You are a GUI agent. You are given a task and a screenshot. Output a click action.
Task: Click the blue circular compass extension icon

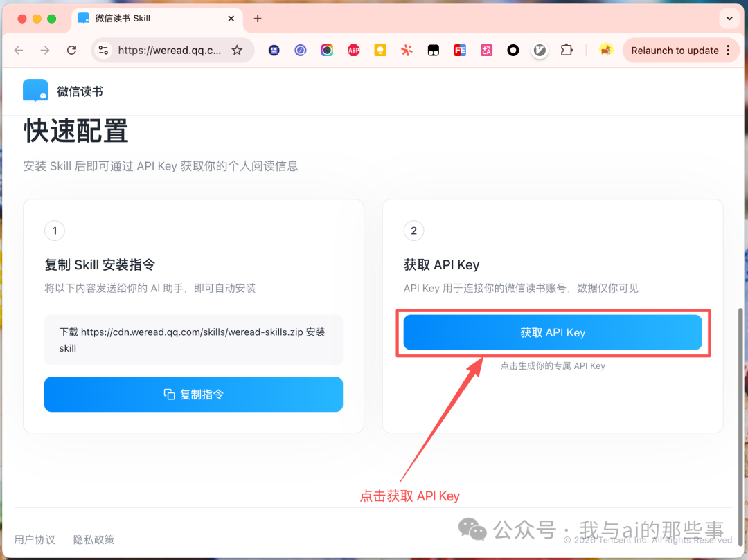[x=301, y=50]
